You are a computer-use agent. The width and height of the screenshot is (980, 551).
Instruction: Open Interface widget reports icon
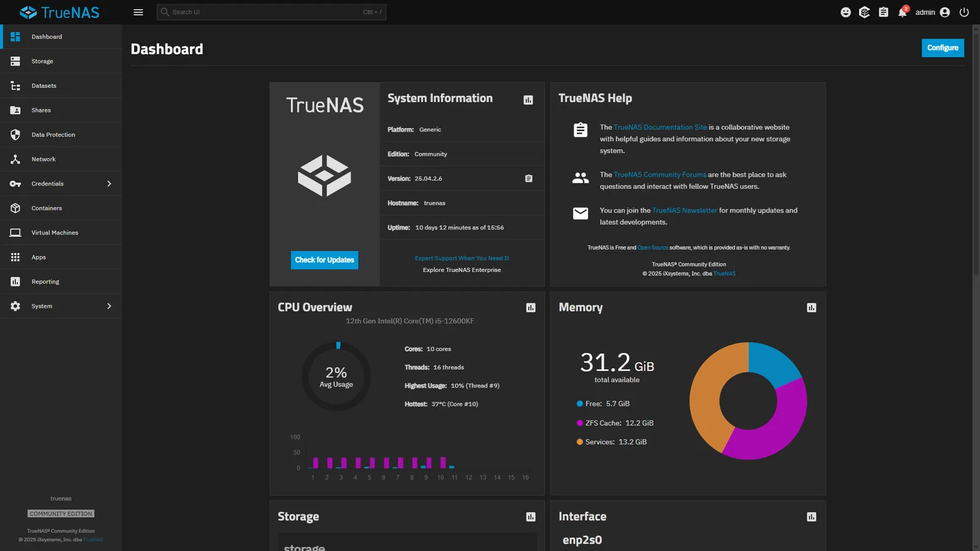tap(812, 517)
